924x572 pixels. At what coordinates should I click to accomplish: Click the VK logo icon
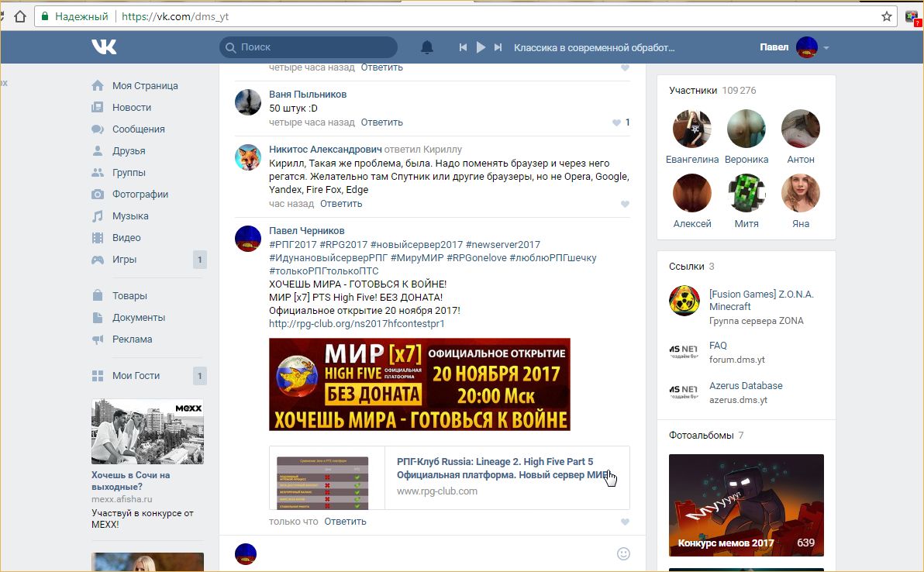point(104,47)
